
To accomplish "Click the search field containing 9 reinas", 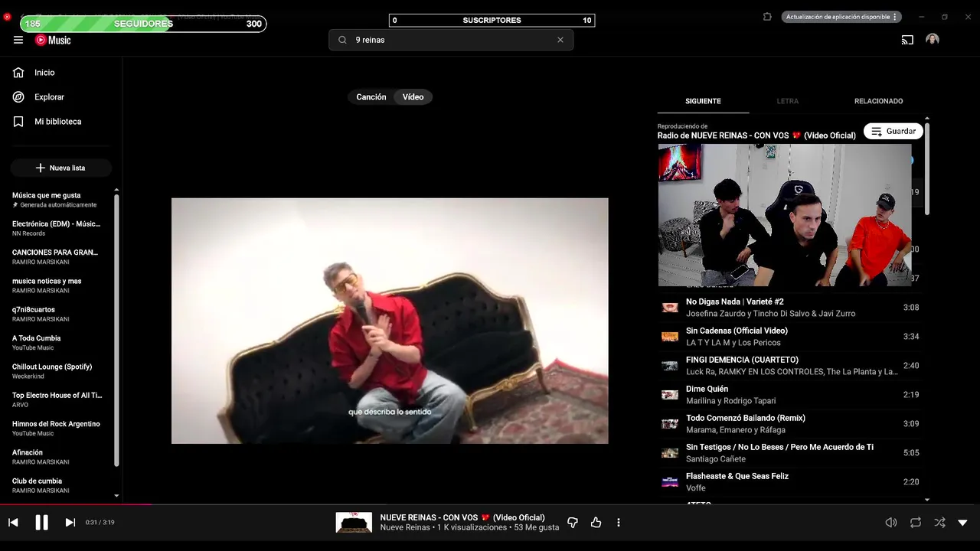I will [x=451, y=40].
